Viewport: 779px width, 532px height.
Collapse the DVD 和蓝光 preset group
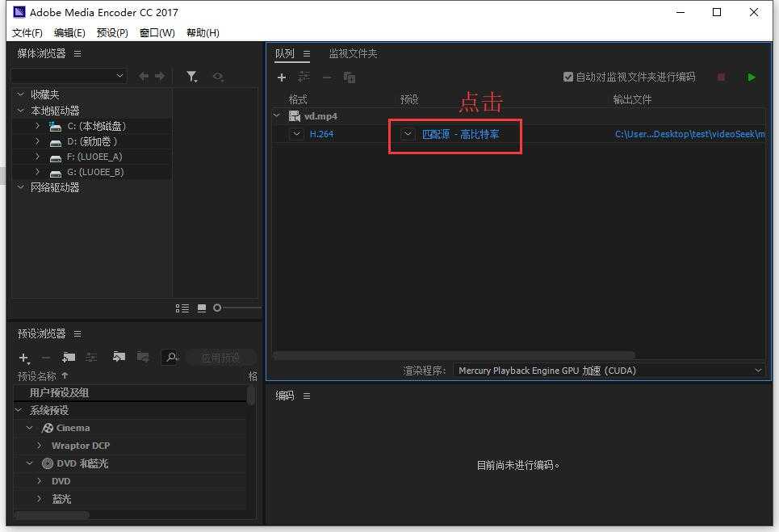(30, 463)
